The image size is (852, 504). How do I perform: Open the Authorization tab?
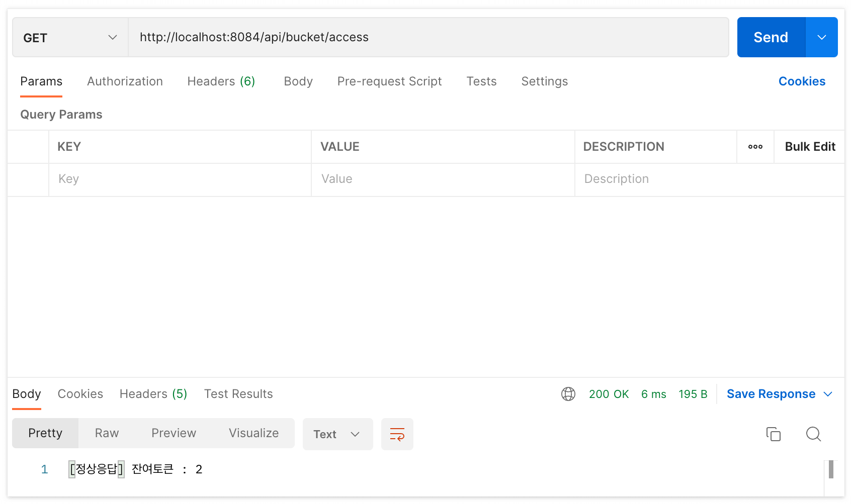coord(125,81)
